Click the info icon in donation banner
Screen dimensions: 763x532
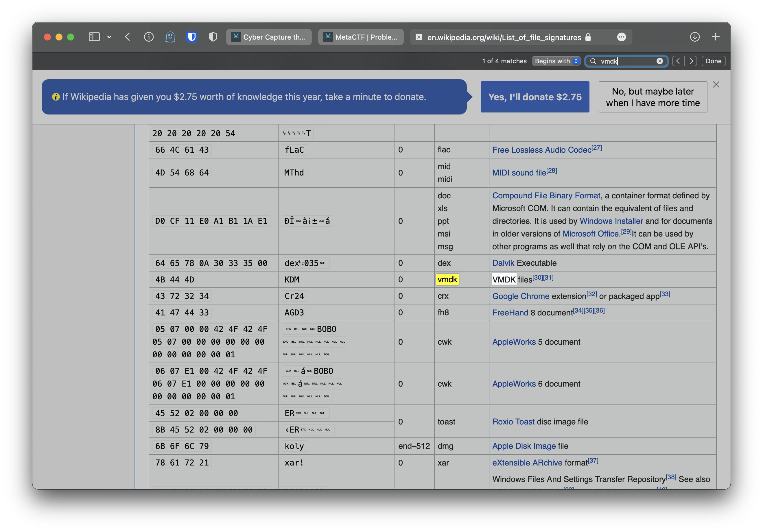pyautogui.click(x=56, y=97)
